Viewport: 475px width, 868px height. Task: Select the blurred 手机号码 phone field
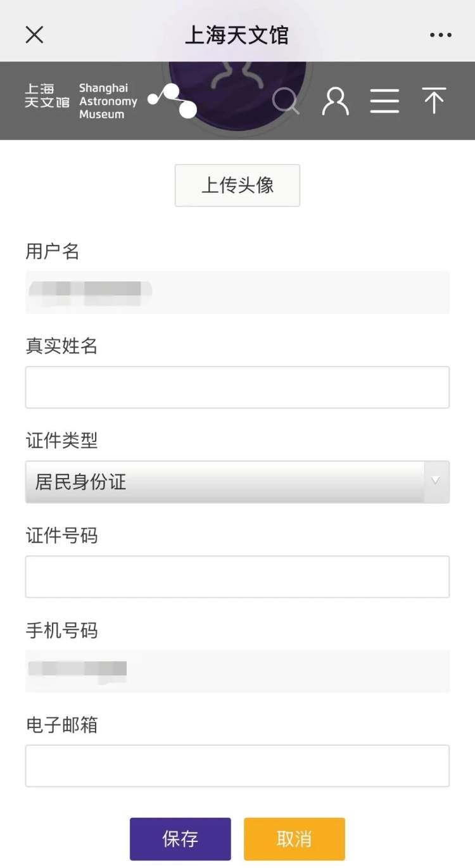click(237, 671)
